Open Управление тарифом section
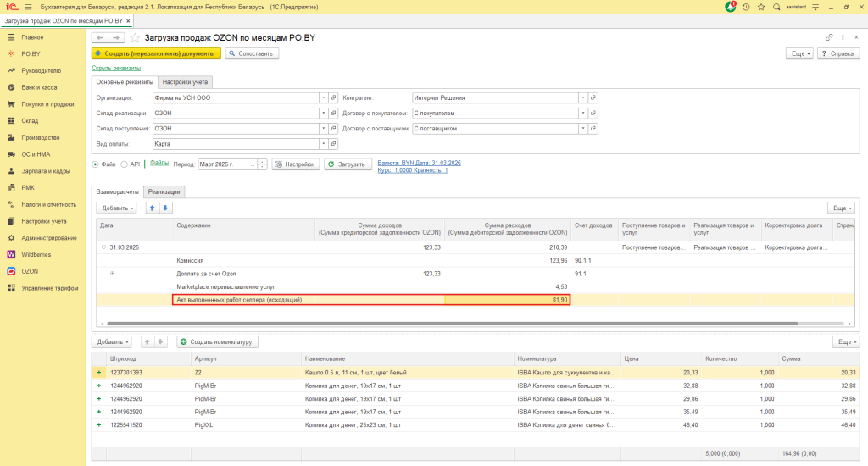 tap(50, 288)
